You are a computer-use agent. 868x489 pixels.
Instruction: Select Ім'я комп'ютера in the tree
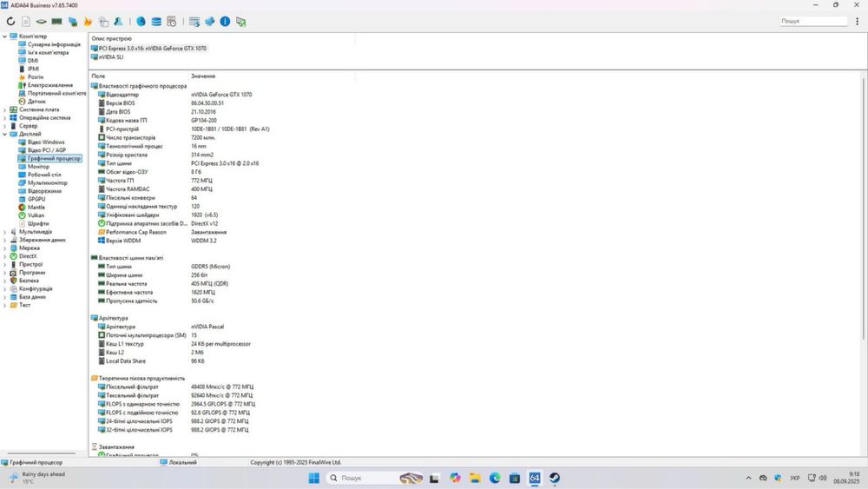(x=48, y=53)
